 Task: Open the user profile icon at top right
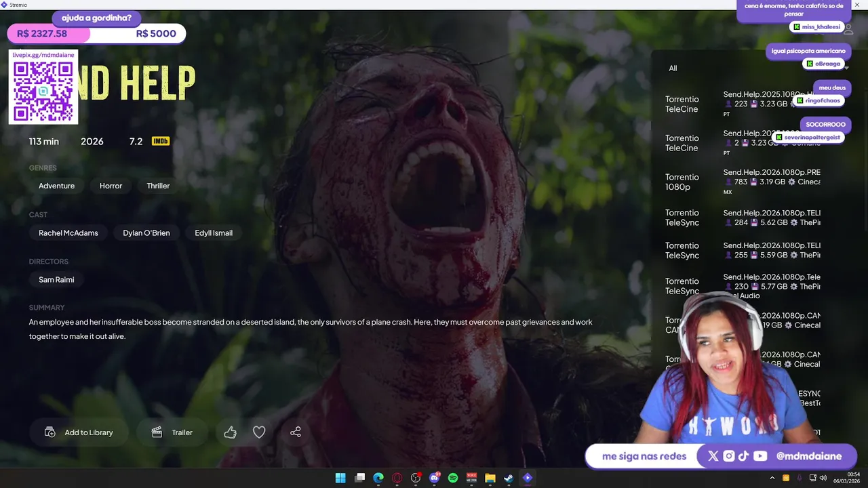tap(848, 30)
